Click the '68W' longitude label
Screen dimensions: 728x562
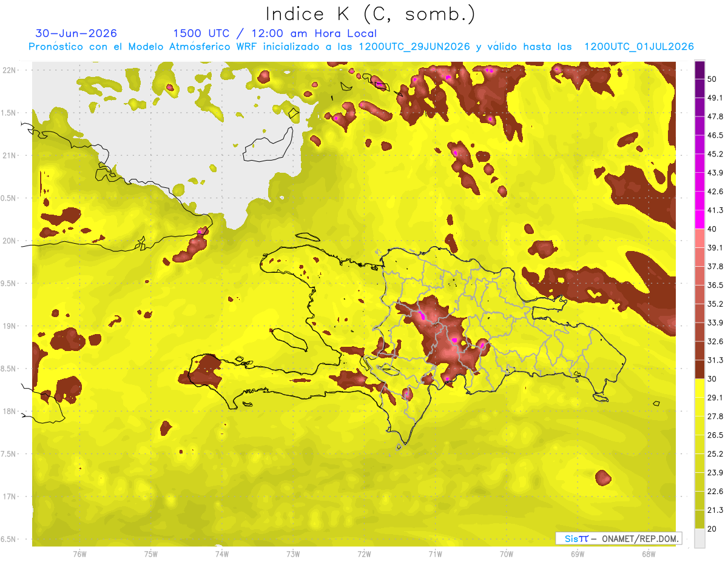pyautogui.click(x=649, y=554)
